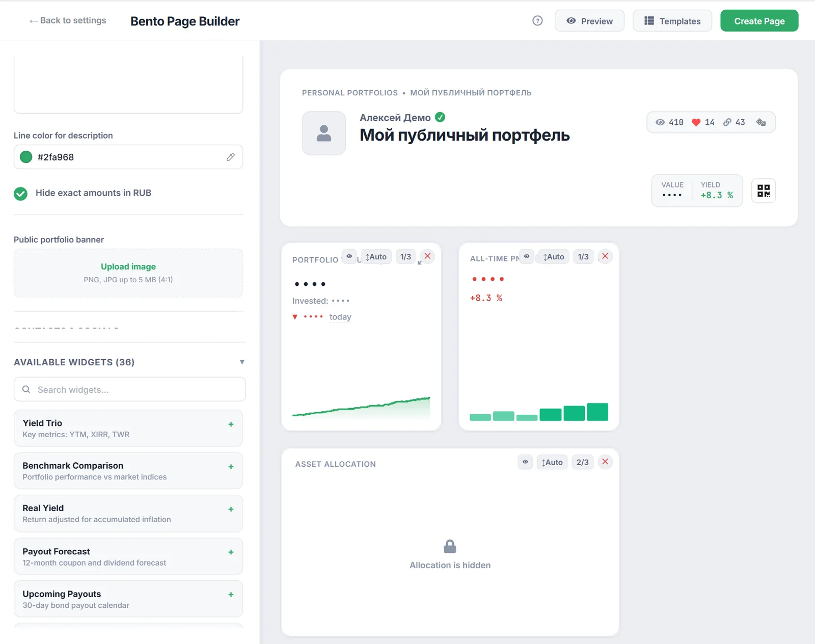Click the description text area
Screen dimensions: 815x644
[x=128, y=84]
